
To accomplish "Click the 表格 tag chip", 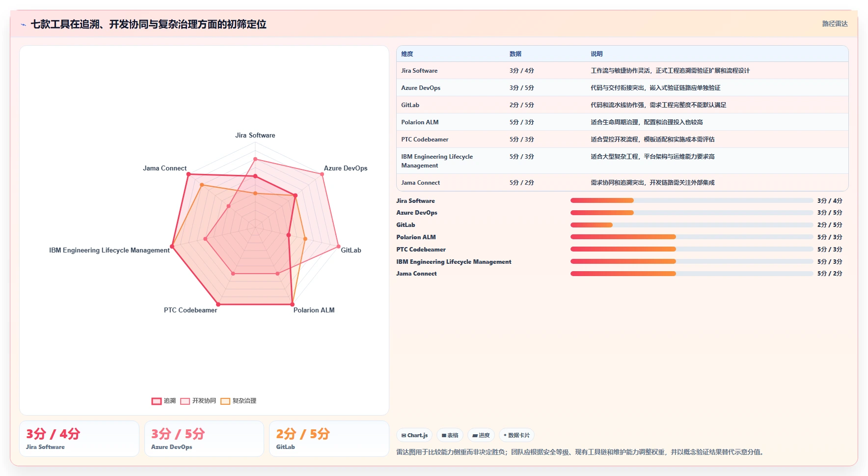I will (450, 435).
